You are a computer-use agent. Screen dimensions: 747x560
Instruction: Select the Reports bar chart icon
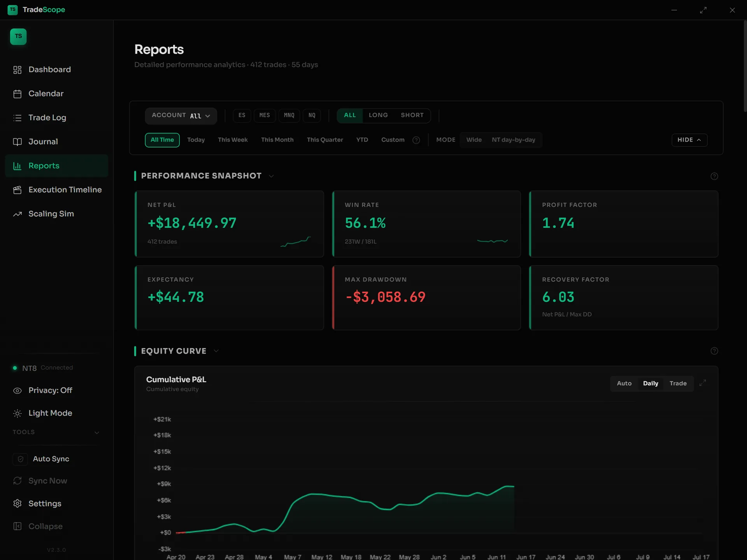click(x=17, y=166)
